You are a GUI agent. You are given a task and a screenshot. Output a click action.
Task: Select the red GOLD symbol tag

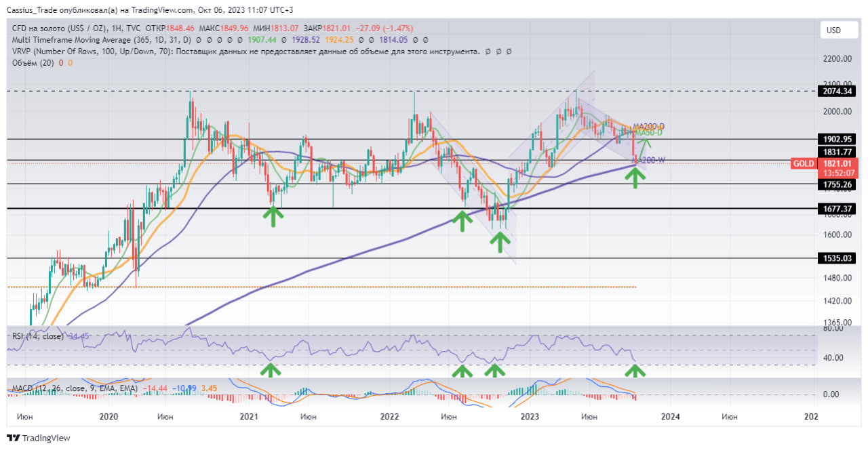804,164
